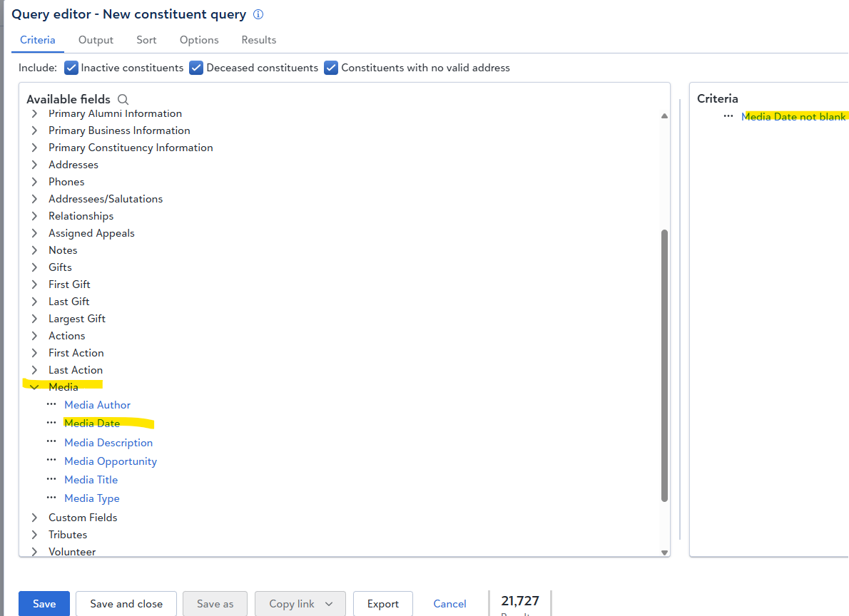The image size is (849, 616).
Task: Expand the Actions node
Action: coord(35,336)
